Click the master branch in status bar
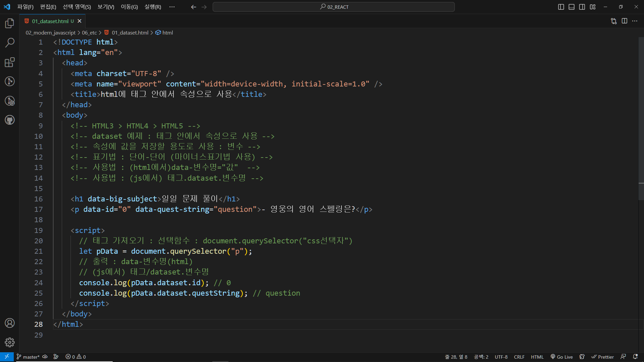644x362 pixels. (28, 357)
